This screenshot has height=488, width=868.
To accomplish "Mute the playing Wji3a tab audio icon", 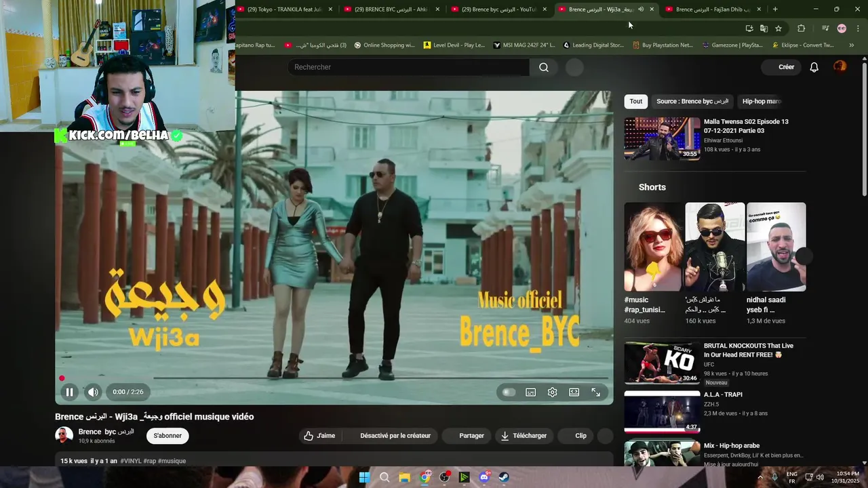I will [x=641, y=9].
